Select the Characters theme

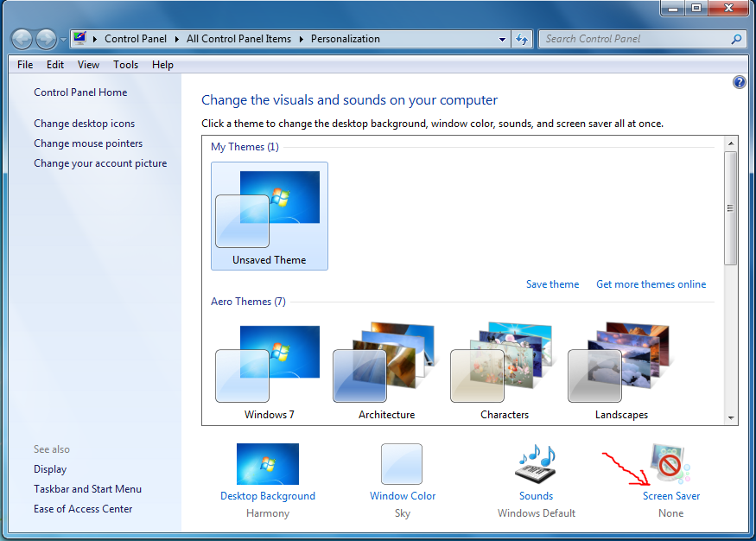pos(504,364)
